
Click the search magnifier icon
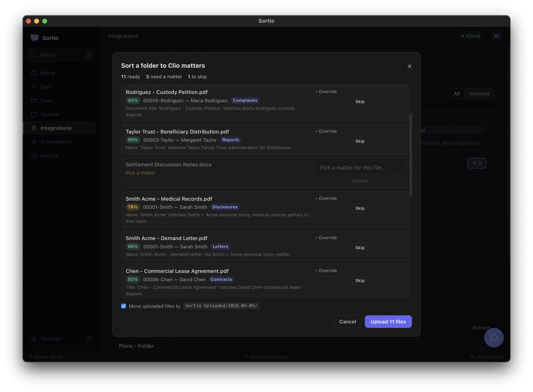coord(33,54)
